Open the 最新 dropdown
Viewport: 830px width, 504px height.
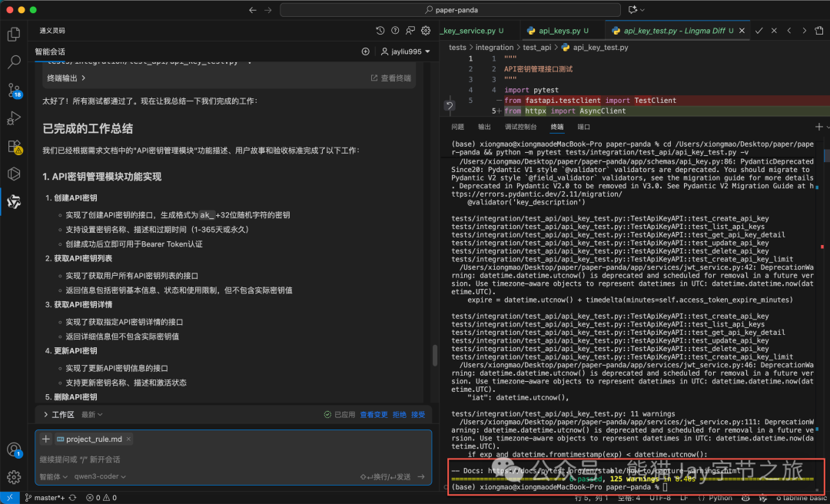(92, 415)
